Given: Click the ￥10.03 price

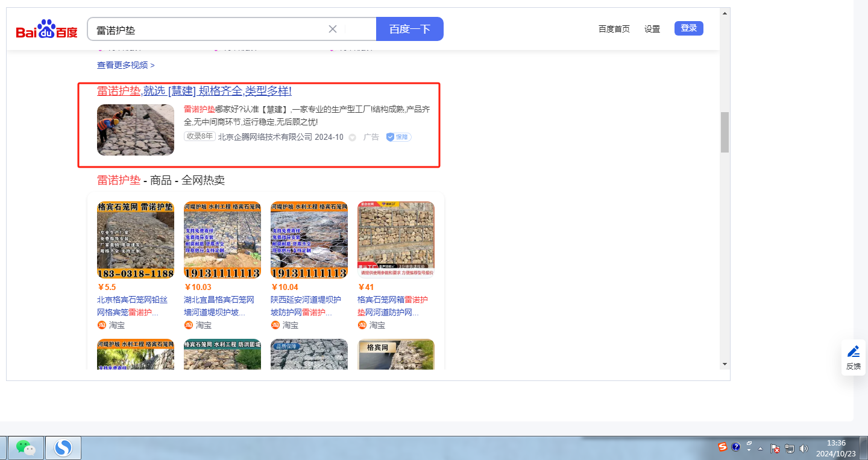Looking at the screenshot, I should point(198,287).
